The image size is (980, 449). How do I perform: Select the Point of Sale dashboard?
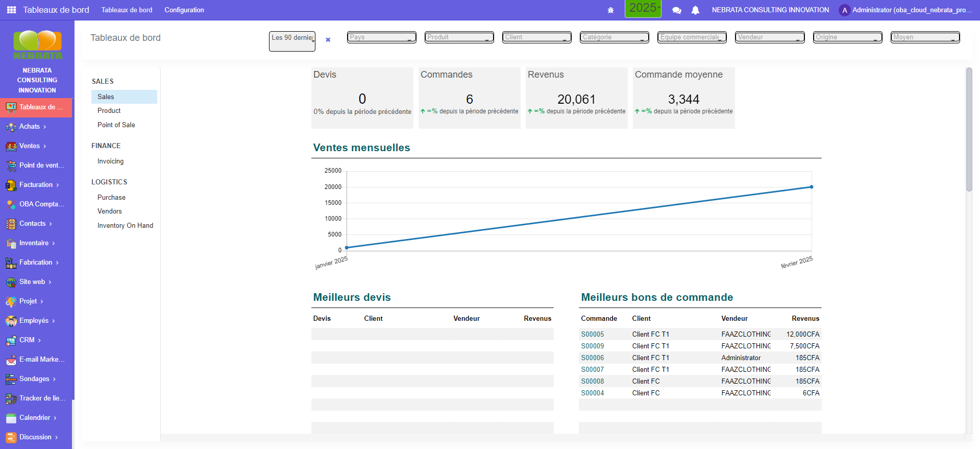[x=116, y=125]
